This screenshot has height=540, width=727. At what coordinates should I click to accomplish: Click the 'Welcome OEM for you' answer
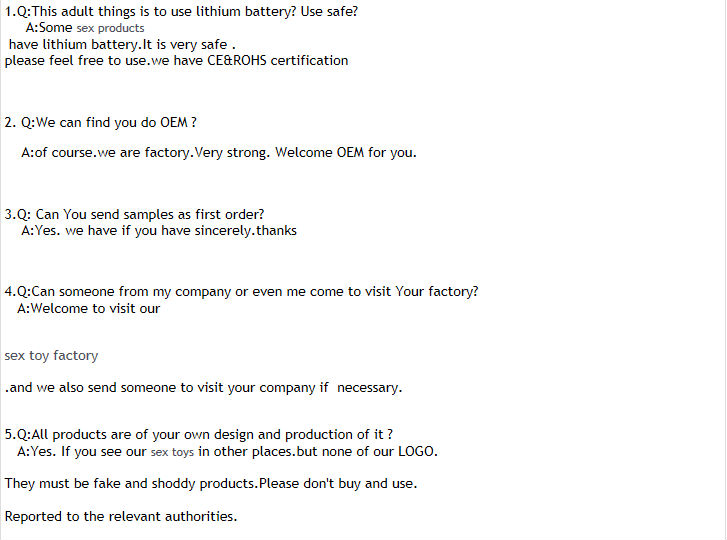pos(346,152)
